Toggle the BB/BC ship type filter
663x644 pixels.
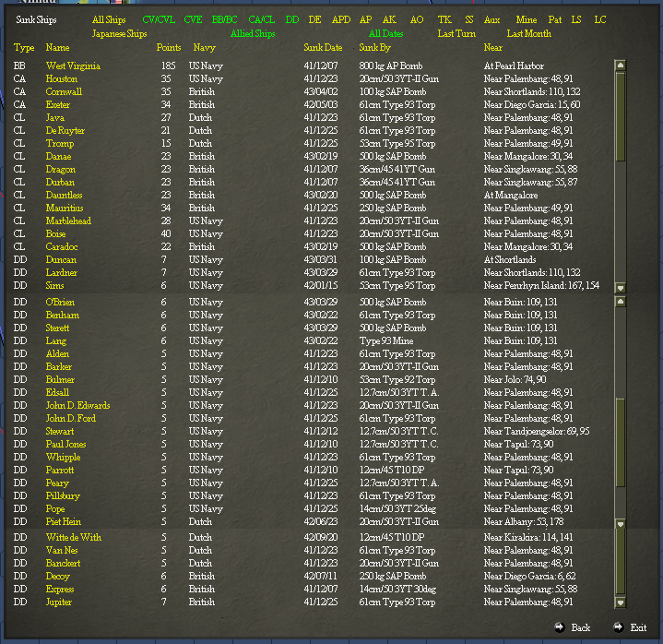(x=224, y=20)
